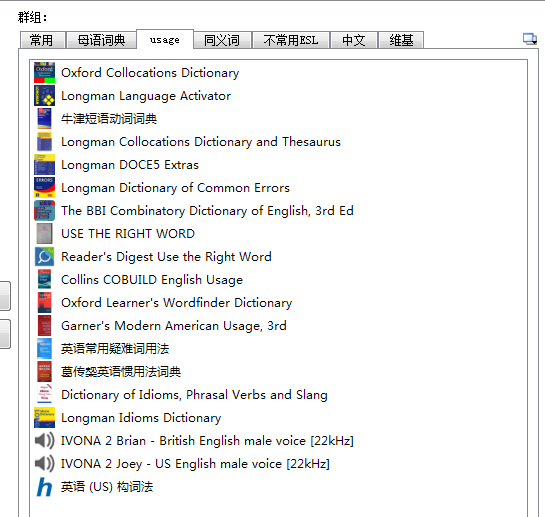Click Oxford Learner's Wordfinder cover icon

[44, 302]
